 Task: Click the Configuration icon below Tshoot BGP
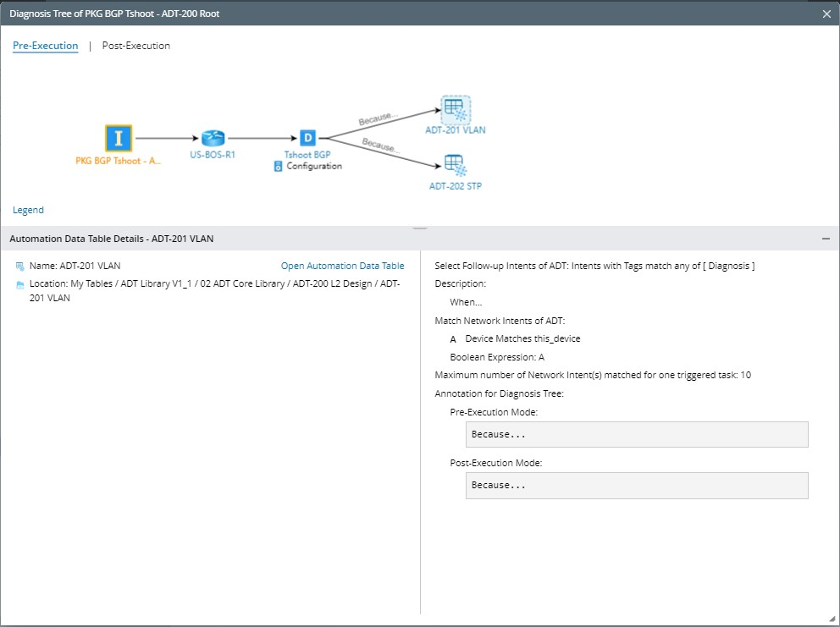click(x=278, y=167)
